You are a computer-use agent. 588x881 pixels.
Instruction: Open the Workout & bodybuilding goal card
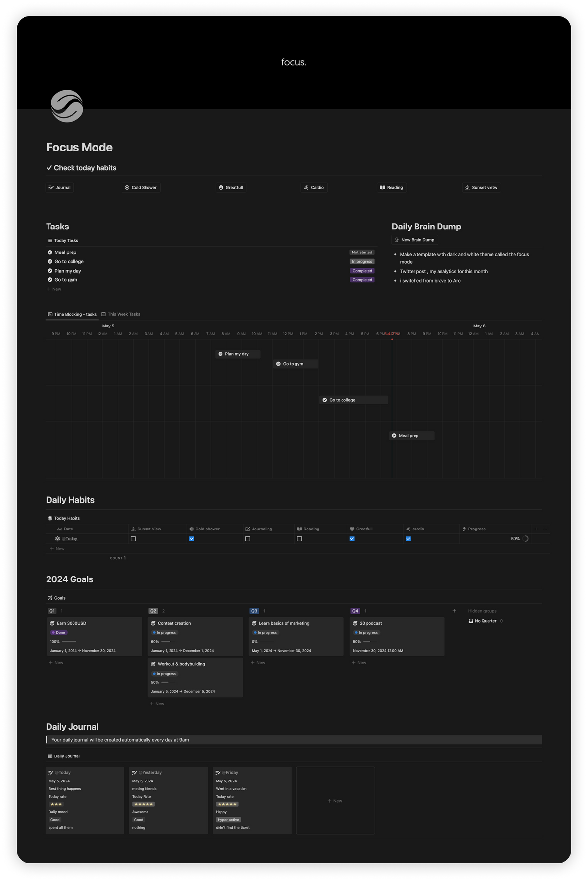[x=195, y=678]
